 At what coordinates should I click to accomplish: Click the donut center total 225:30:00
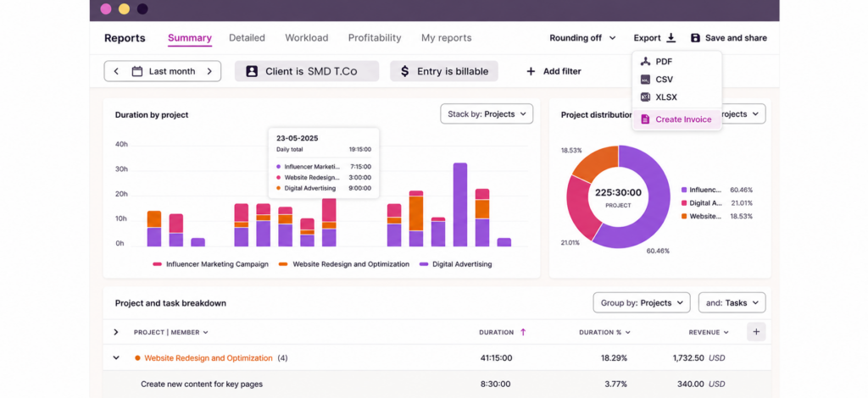click(x=618, y=192)
